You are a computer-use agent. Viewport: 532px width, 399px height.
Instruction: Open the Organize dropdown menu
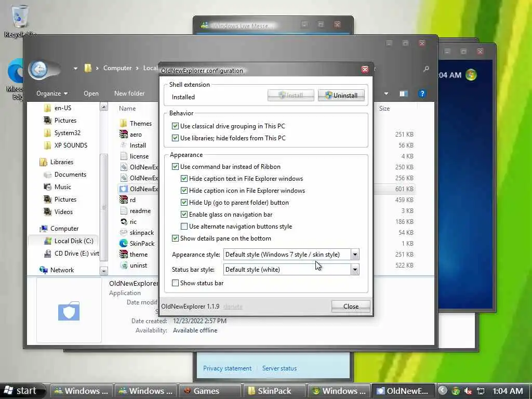pyautogui.click(x=52, y=94)
